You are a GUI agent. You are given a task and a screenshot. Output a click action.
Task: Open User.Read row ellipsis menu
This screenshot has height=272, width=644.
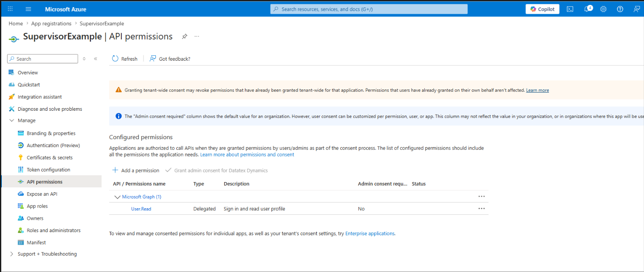point(481,208)
